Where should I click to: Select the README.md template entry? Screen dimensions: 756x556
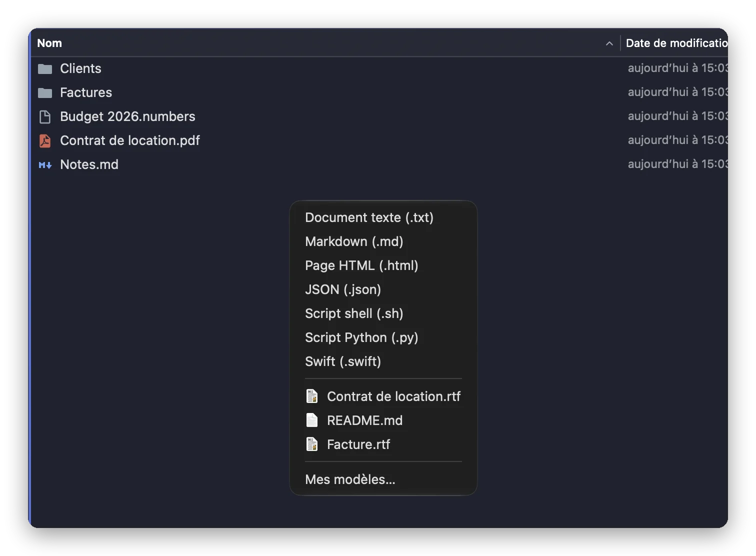pos(383,420)
